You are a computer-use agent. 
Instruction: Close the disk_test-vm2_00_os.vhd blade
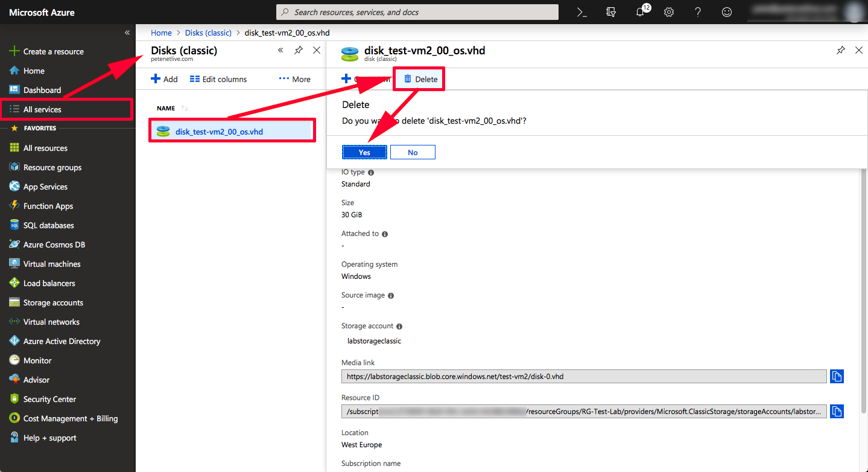(859, 51)
